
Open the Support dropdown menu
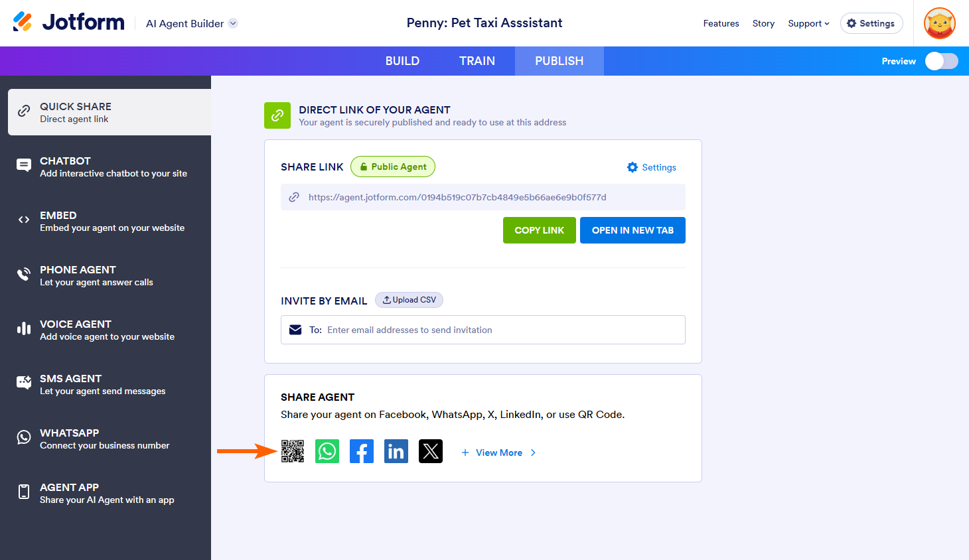808,23
